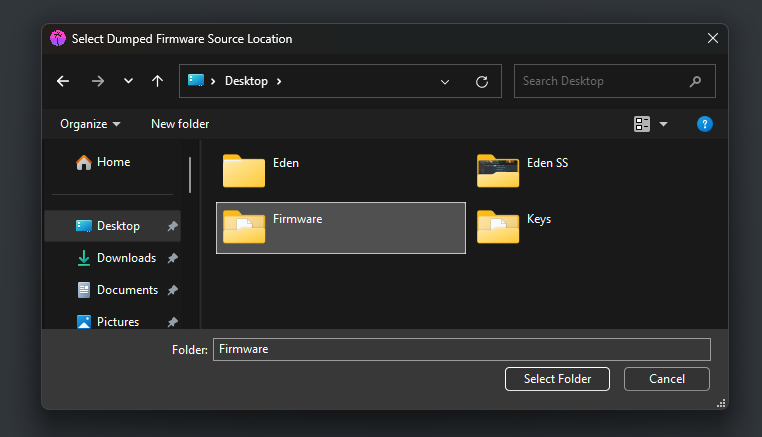Click the Select Folder button
762x437 pixels.
tap(557, 379)
